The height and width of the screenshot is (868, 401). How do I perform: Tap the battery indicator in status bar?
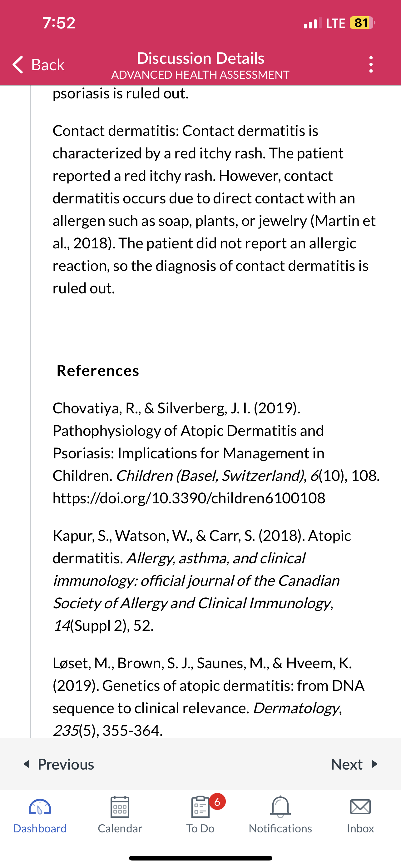pyautogui.click(x=362, y=23)
